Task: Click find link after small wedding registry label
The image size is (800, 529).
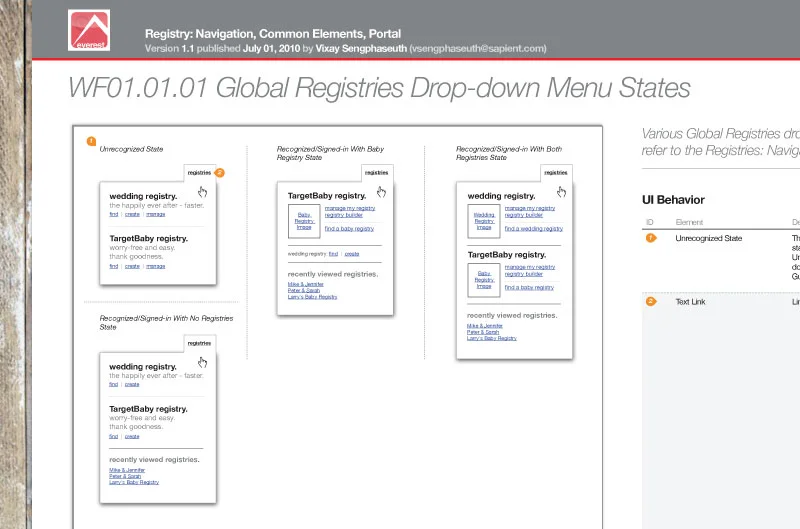Action: (333, 254)
